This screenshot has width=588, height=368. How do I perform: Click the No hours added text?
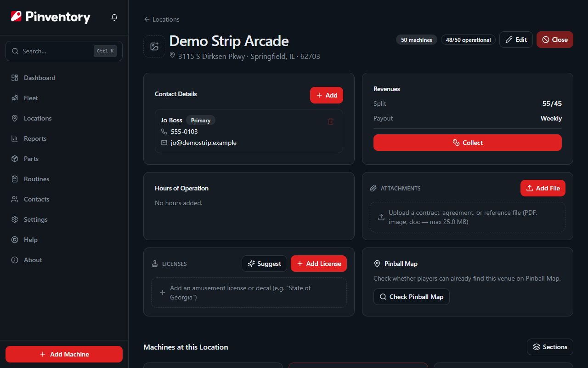[179, 203]
